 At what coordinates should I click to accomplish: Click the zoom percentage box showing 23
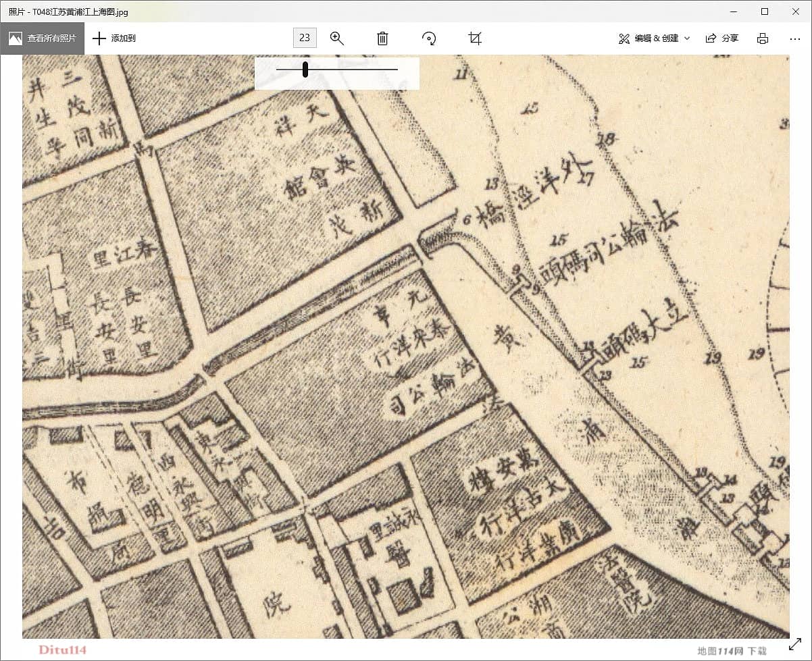coord(305,38)
